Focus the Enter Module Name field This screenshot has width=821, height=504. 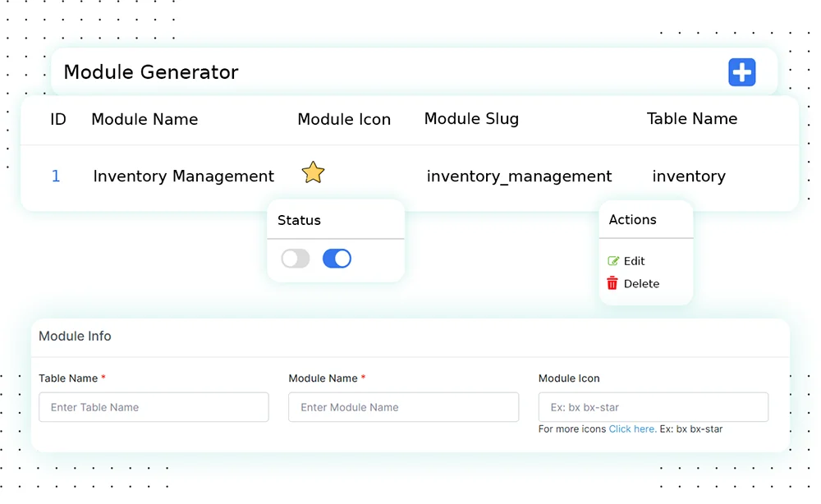[x=403, y=407]
